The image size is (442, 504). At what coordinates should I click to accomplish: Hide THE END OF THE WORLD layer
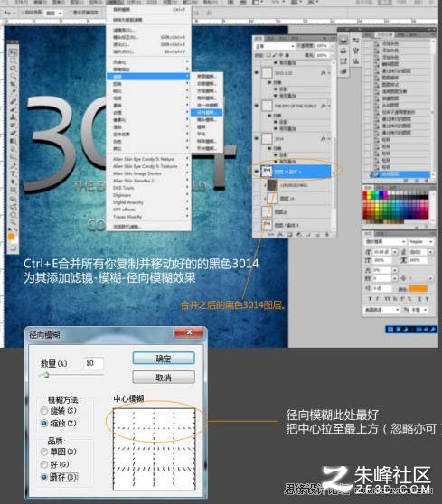(257, 106)
